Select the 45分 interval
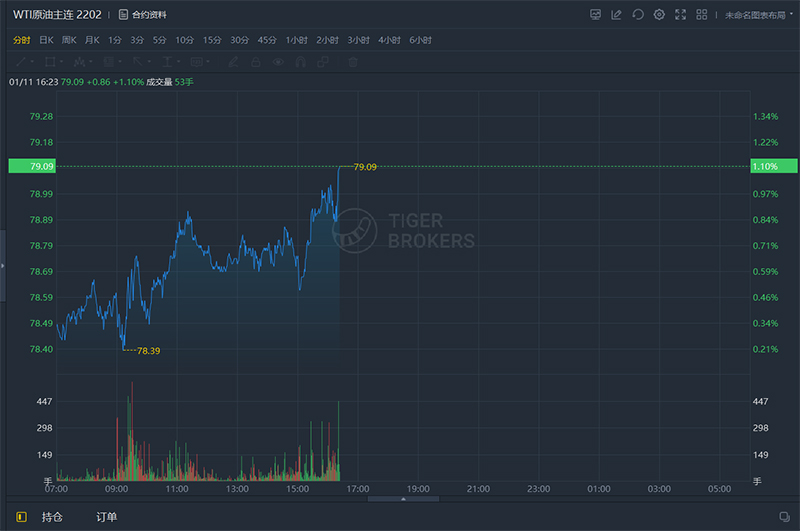800x531 pixels. tap(267, 40)
